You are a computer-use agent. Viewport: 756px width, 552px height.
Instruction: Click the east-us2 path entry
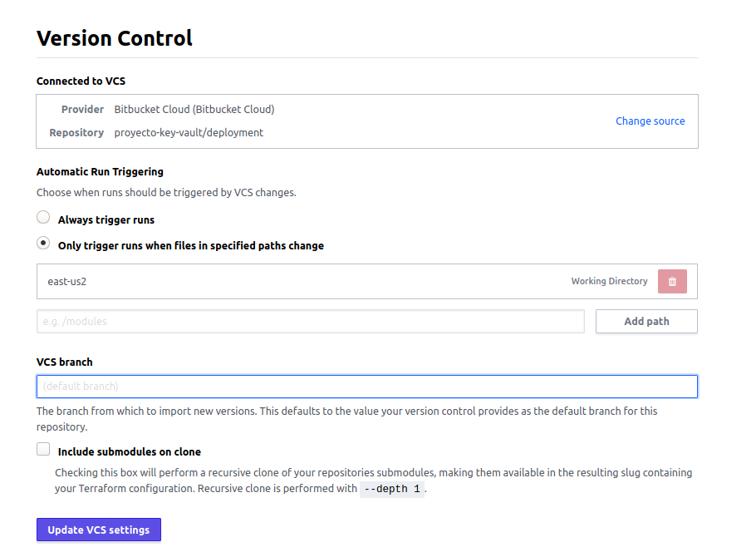coord(67,282)
